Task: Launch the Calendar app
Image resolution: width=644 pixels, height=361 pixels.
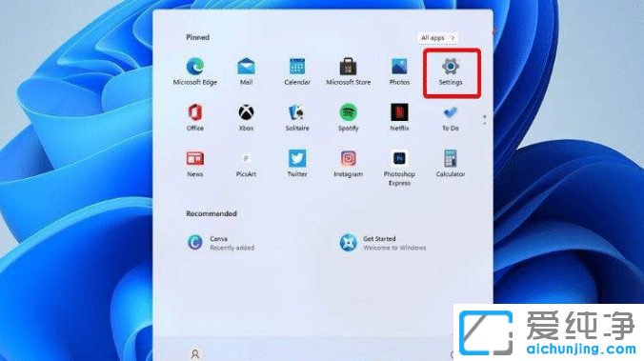Action: 297,71
